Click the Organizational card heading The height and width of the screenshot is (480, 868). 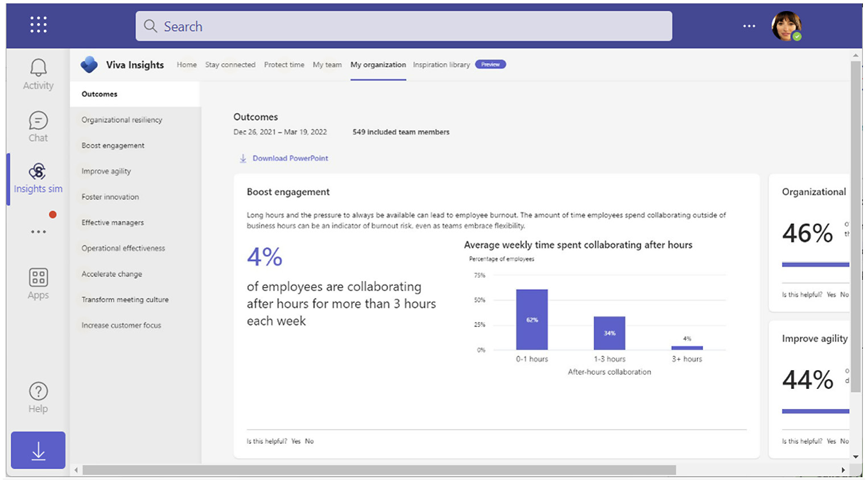(814, 192)
